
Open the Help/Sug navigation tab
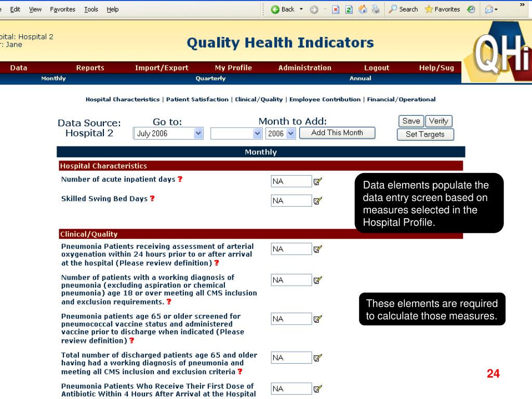[x=436, y=68]
